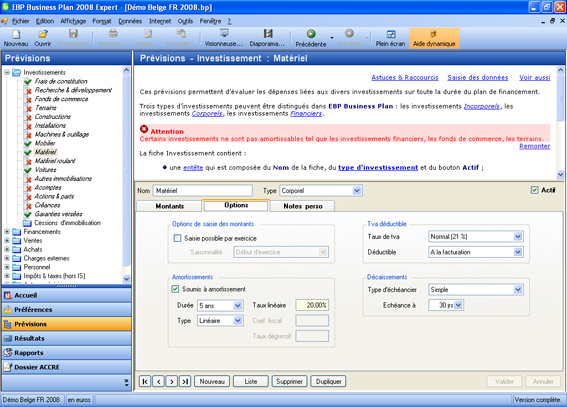This screenshot has width=567, height=407.
Task: Click the tree panel vertical scrollbar
Action: tap(126, 174)
